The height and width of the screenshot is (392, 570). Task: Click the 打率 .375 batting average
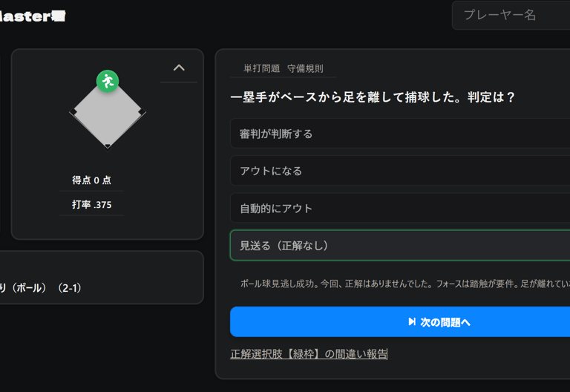click(92, 205)
